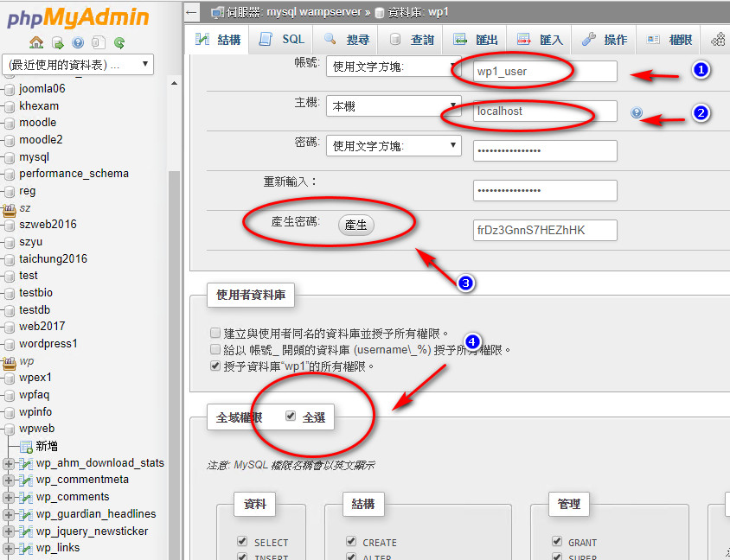Open the blue question-mark documentation icon
Screen dimensions: 730x560
coord(78,43)
